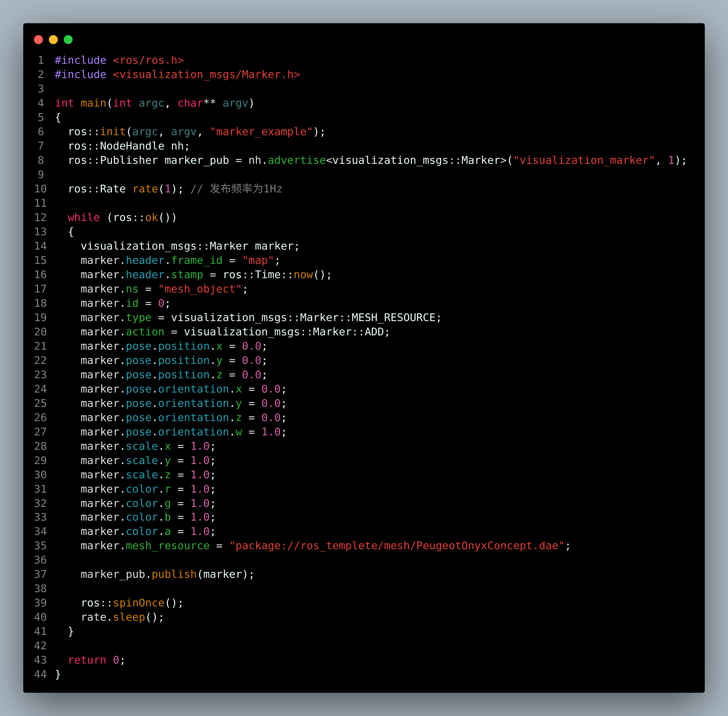Click the "marker_example" string literal

point(261,132)
